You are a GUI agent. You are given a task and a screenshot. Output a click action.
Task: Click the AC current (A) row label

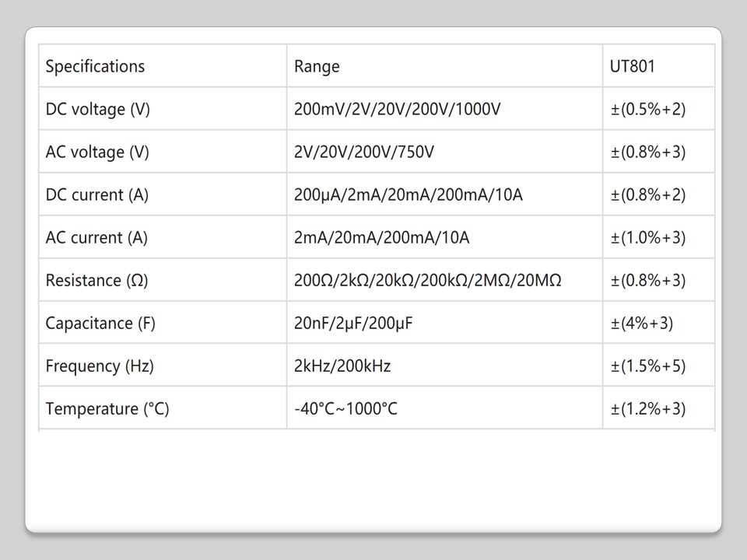(x=96, y=237)
